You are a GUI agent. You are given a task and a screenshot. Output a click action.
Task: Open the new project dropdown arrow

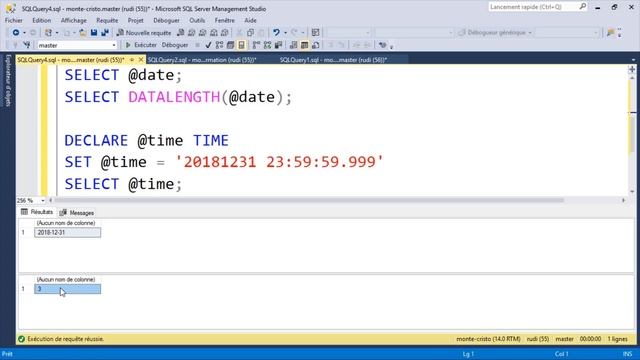pyautogui.click(x=57, y=32)
